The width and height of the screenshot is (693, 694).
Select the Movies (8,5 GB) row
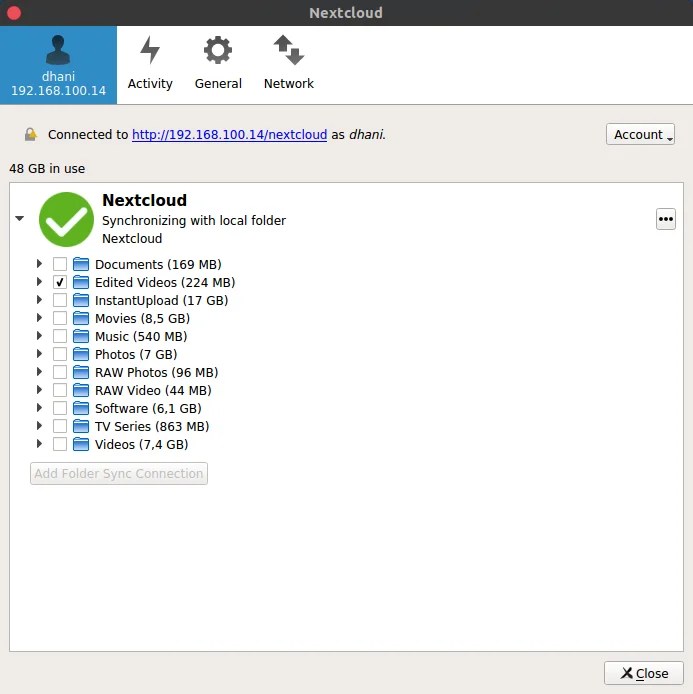tap(142, 318)
